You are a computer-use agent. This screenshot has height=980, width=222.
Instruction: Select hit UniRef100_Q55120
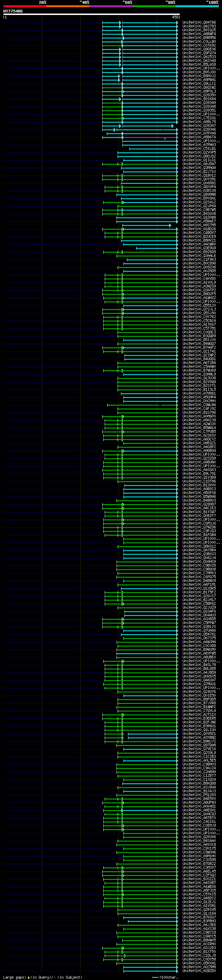[199, 306]
